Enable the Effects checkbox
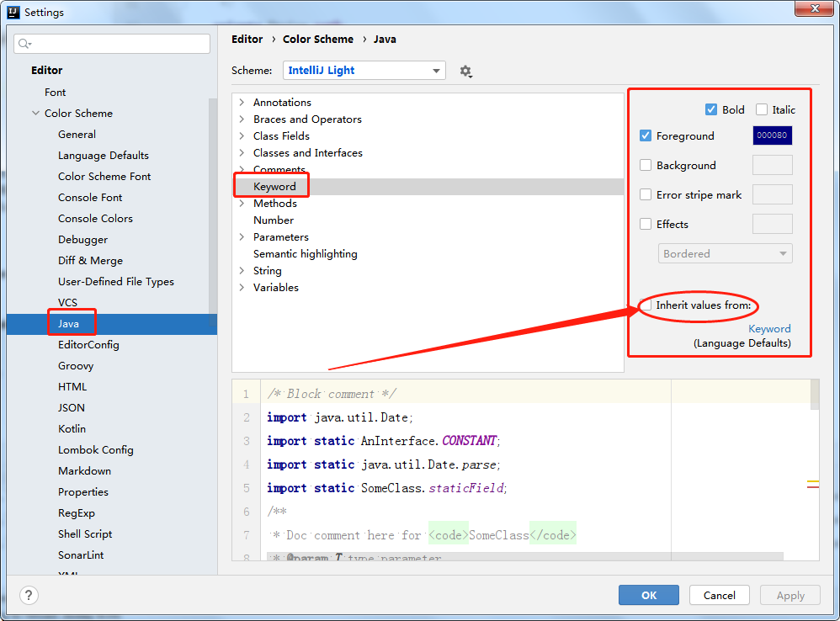This screenshot has width=840, height=621. [x=646, y=225]
